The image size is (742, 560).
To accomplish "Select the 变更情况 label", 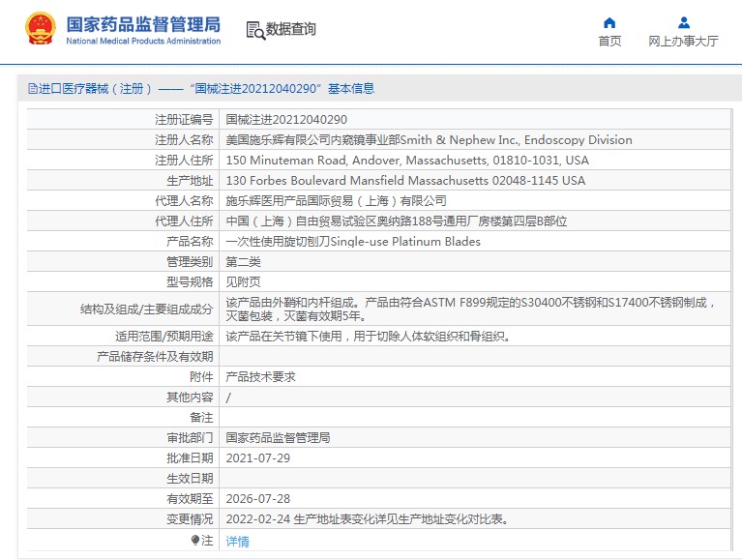I will (x=190, y=519).
